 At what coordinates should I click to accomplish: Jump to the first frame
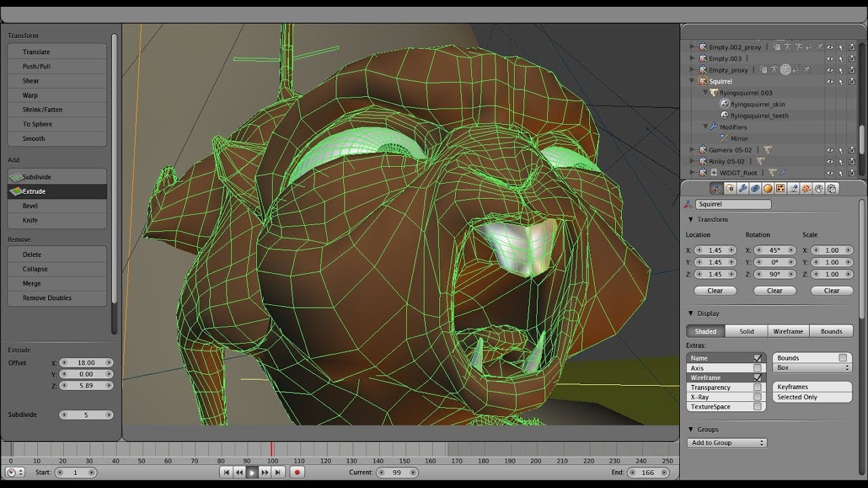coord(226,472)
